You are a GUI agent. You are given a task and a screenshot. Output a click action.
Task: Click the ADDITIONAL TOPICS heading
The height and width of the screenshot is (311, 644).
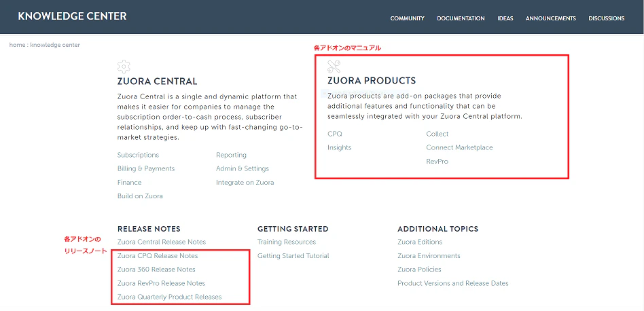437,229
